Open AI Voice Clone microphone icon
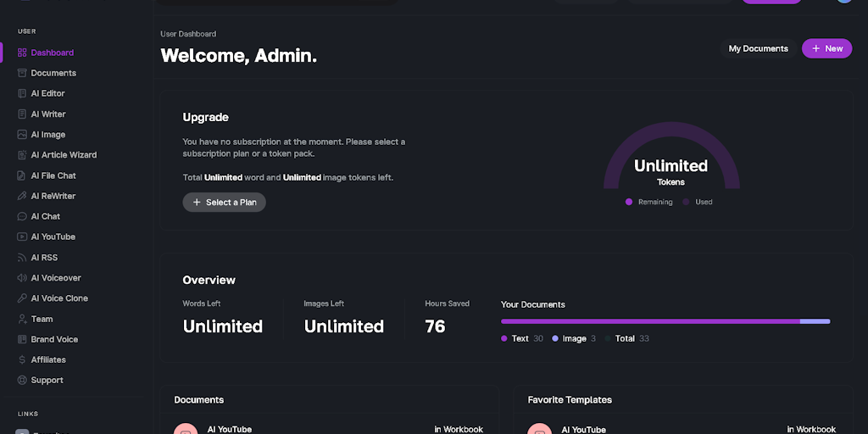The width and height of the screenshot is (868, 434). coord(23,298)
